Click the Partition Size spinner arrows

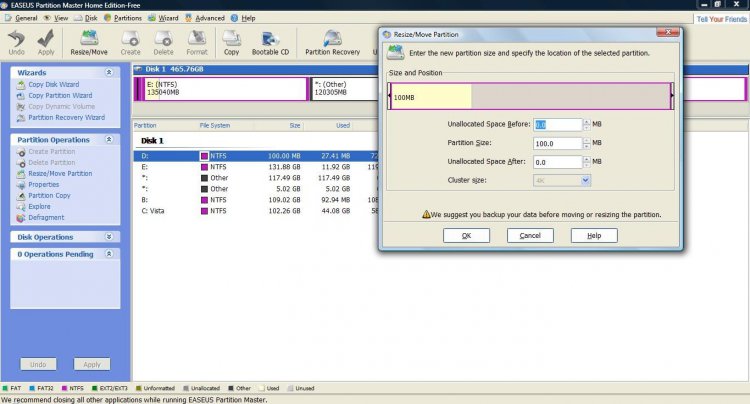tap(587, 143)
